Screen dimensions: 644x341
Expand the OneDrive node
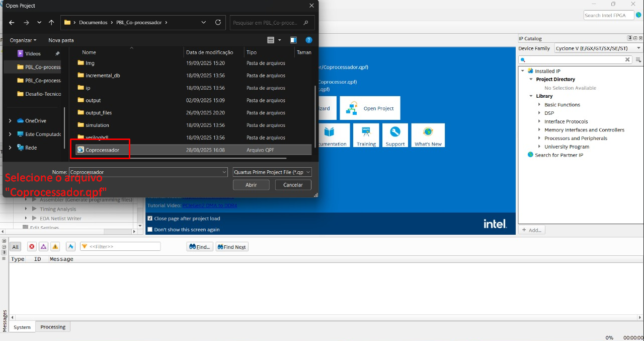[x=11, y=121]
